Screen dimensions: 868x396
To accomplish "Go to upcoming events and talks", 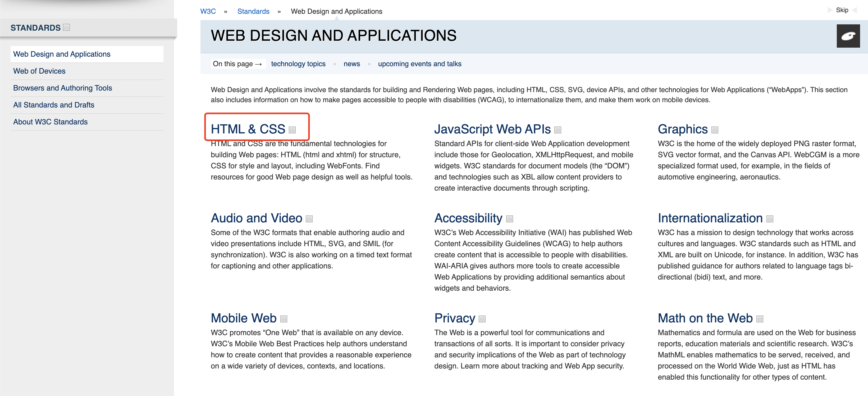I will pos(419,64).
